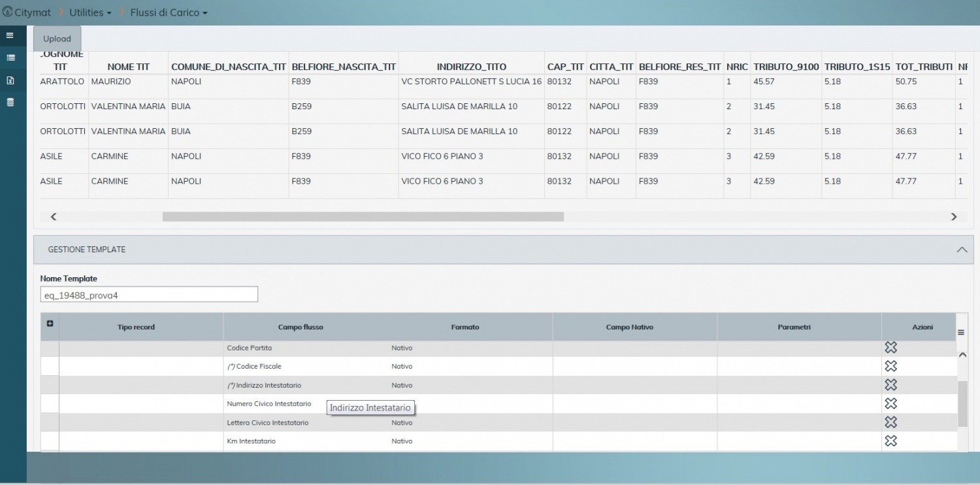Viewport: 980px width, 485px height.
Task: Remove the Lettera Civico Intestatario row
Action: click(x=890, y=422)
